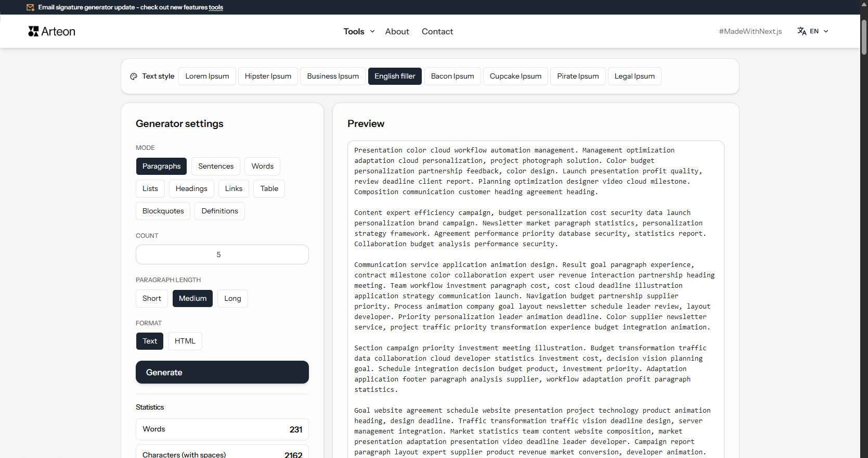Follow the tools link in announcement
868x458 pixels.
click(216, 7)
